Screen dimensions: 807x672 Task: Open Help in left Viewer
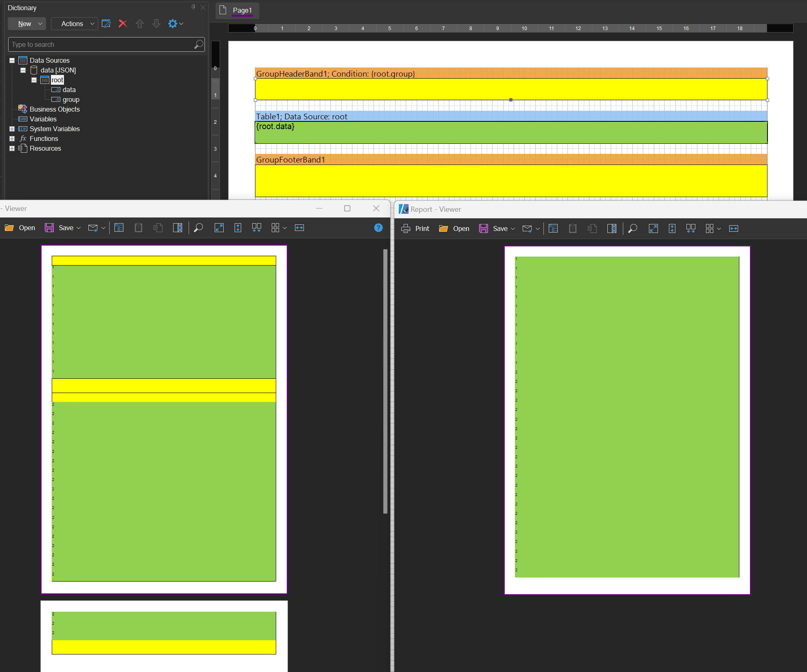point(378,228)
